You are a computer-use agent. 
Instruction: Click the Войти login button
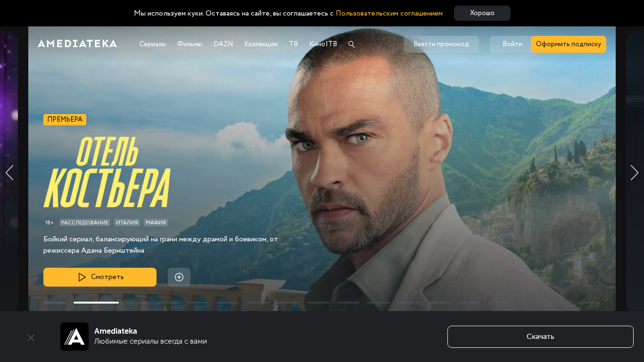click(x=512, y=44)
